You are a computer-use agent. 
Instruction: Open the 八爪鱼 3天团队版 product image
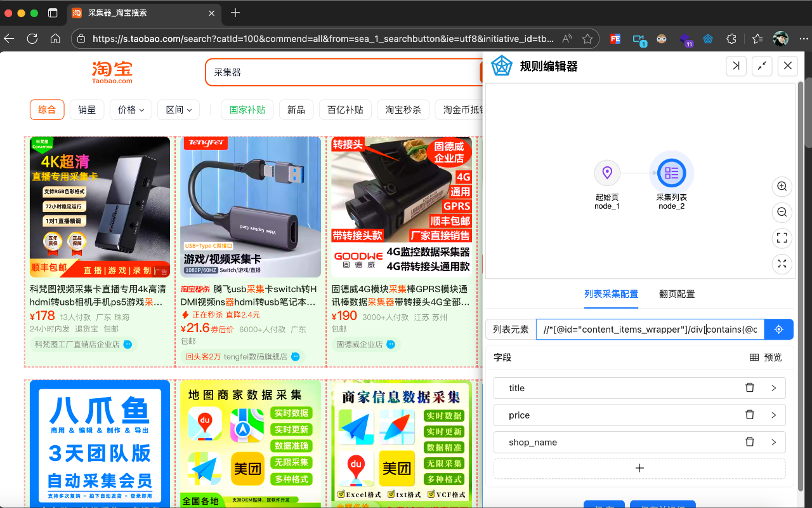click(x=100, y=443)
